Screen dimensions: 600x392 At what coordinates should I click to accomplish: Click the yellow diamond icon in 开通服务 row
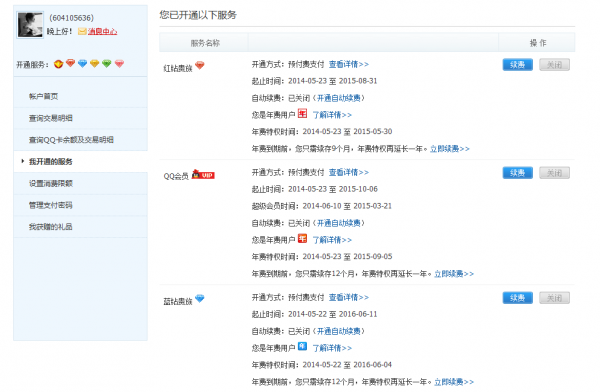(x=95, y=64)
